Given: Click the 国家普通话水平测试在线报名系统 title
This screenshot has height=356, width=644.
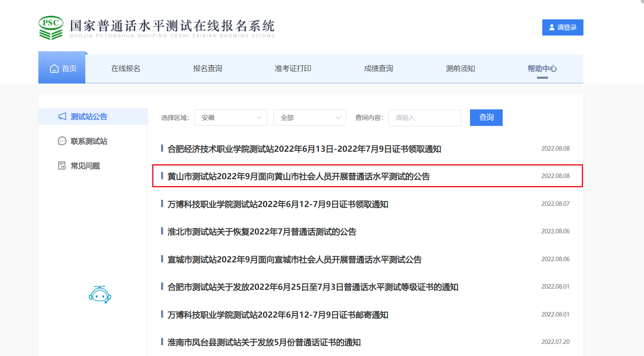Looking at the screenshot, I should (172, 26).
